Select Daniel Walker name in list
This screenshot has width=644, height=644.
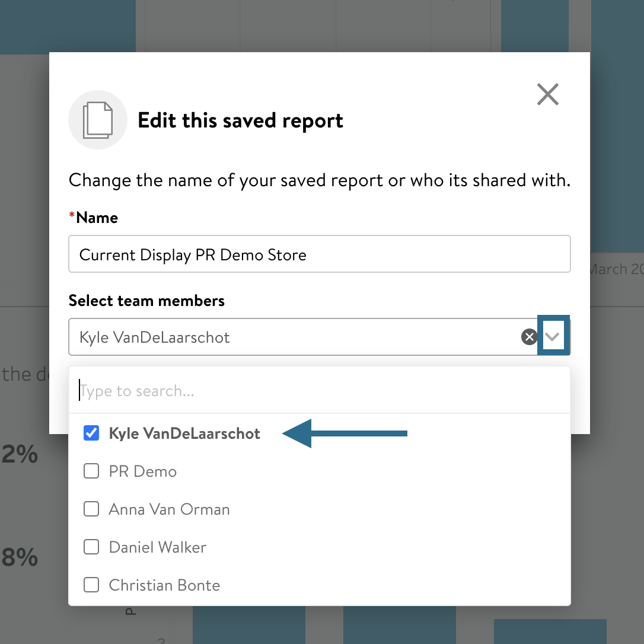[x=158, y=547]
